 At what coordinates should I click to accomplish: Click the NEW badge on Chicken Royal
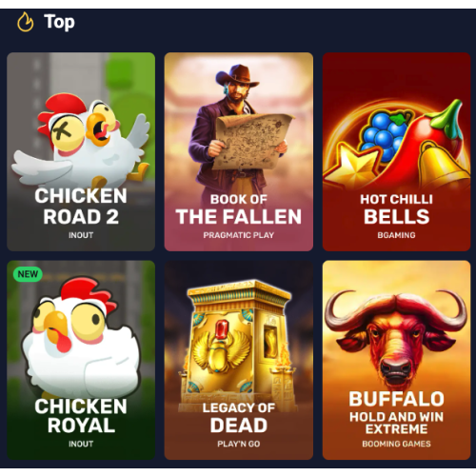(28, 274)
